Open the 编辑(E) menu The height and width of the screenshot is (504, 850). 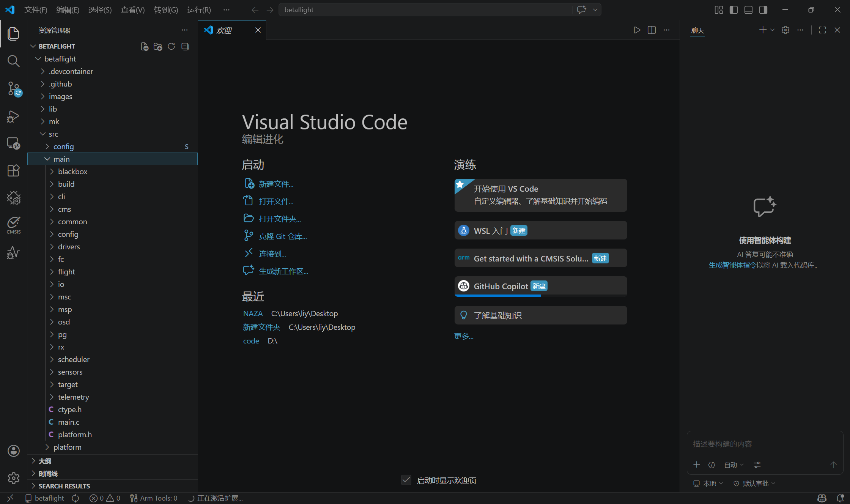pos(68,10)
